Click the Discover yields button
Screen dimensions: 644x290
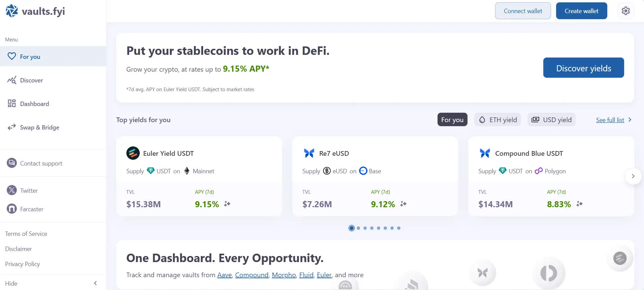(x=583, y=68)
